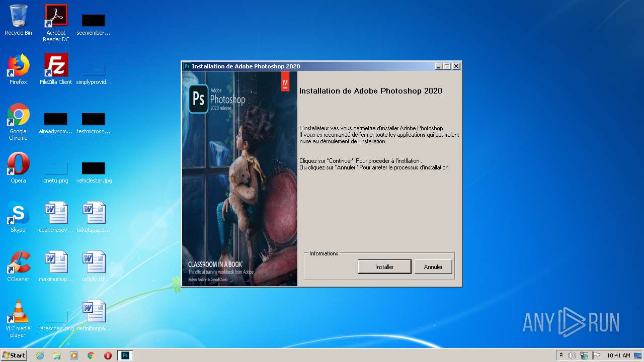Select the definitionpa Word document

coord(94,316)
